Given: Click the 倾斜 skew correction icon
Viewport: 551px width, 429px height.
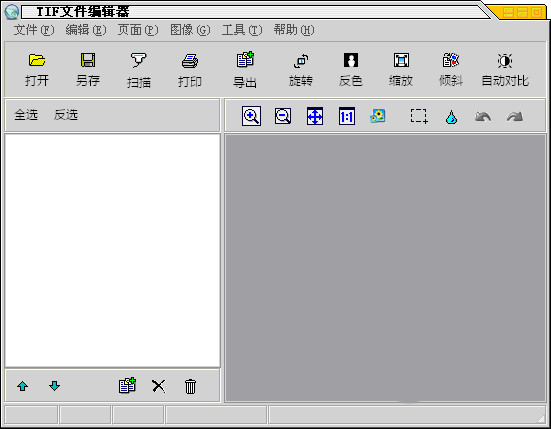Looking at the screenshot, I should (x=451, y=60).
